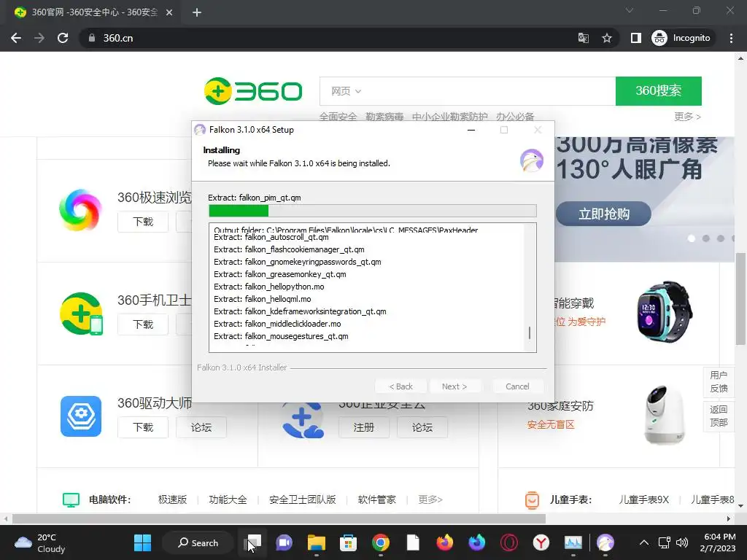Open 极速版 link in 电脑软件 row
The image size is (747, 560).
(172, 499)
